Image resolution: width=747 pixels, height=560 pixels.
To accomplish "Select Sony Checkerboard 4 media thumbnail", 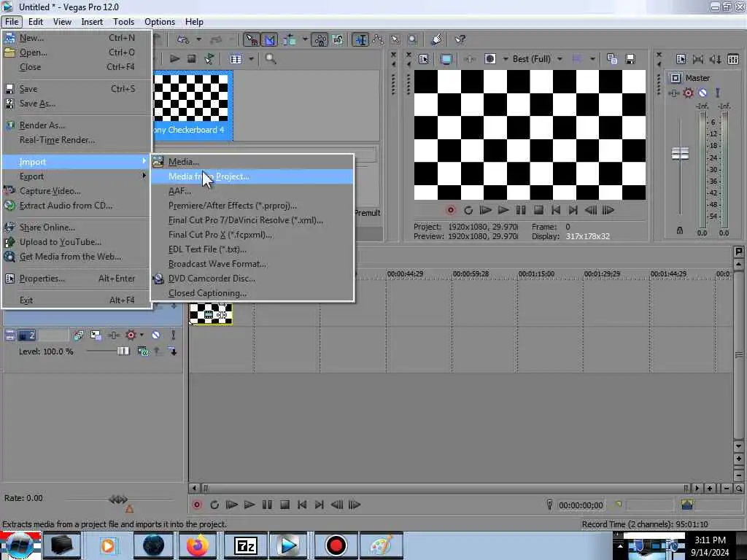I will (193, 106).
